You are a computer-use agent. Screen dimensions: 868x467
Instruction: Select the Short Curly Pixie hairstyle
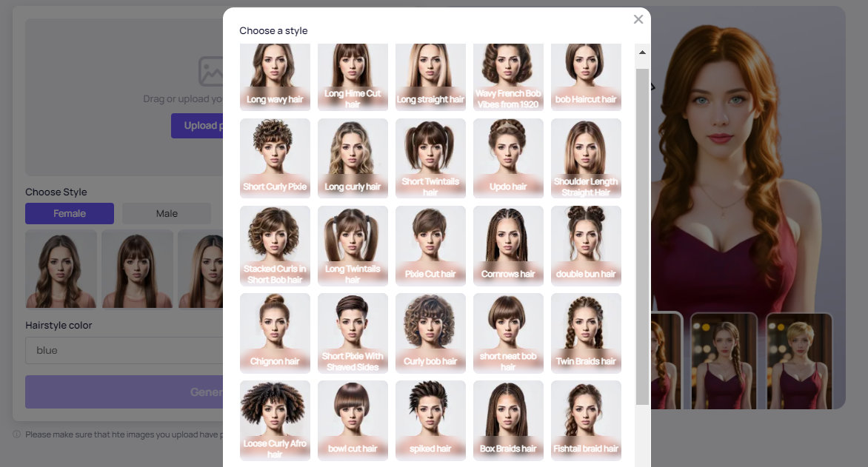(x=275, y=158)
